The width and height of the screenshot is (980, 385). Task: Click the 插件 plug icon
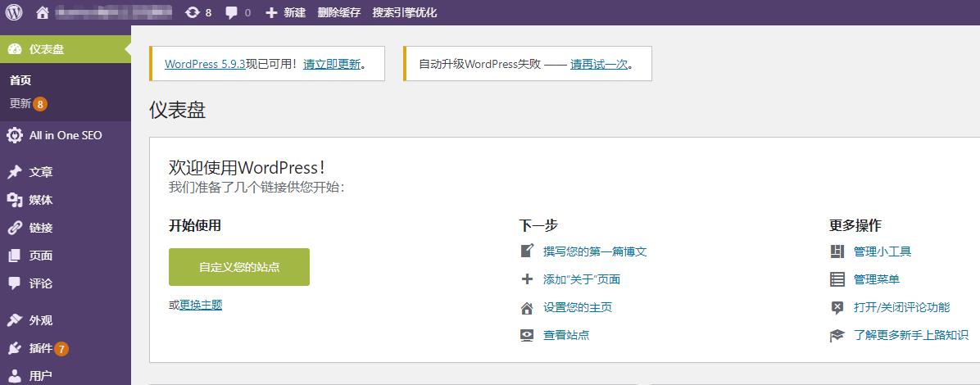point(15,348)
